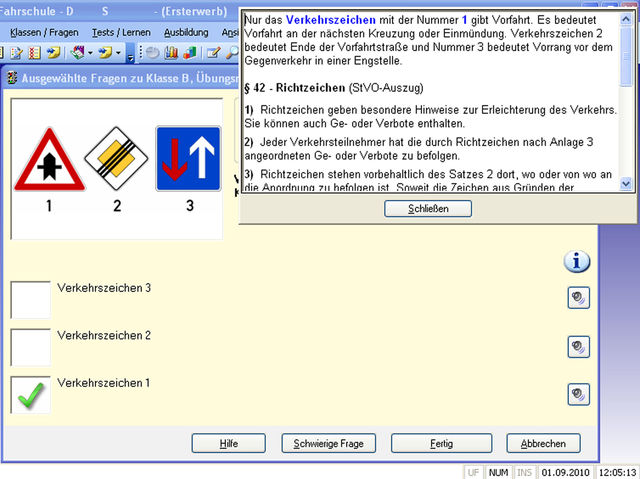
Task: Check the Verkehrszeichen 3 checkbox
Action: coord(31,300)
